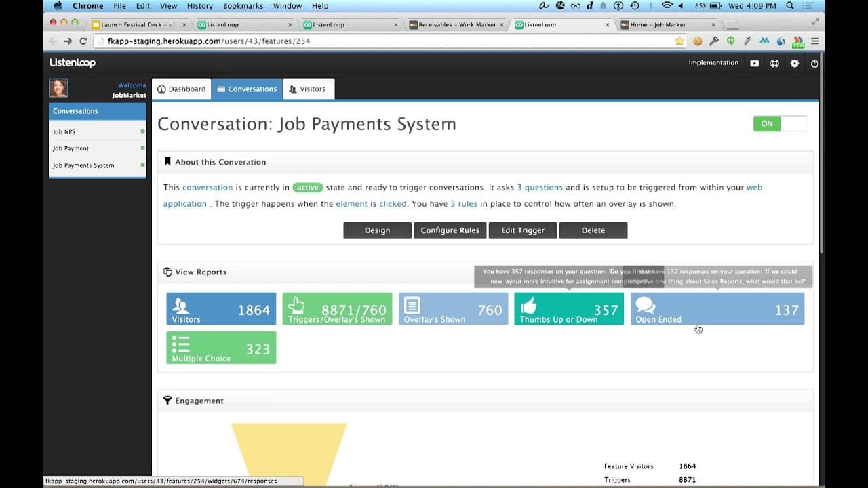Click the About this Converation header

[x=485, y=162]
